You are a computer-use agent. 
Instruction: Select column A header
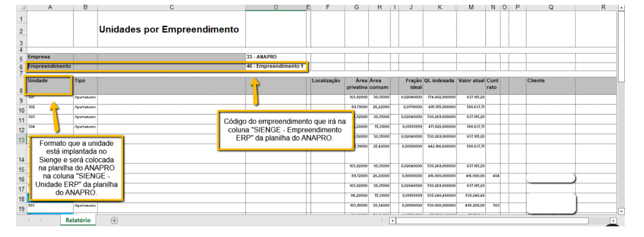pos(49,7)
